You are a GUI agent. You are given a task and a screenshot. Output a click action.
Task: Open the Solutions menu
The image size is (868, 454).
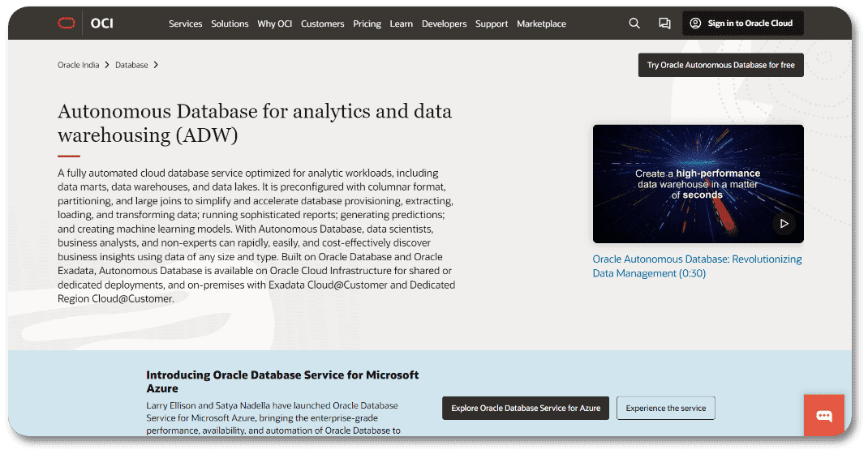point(230,24)
